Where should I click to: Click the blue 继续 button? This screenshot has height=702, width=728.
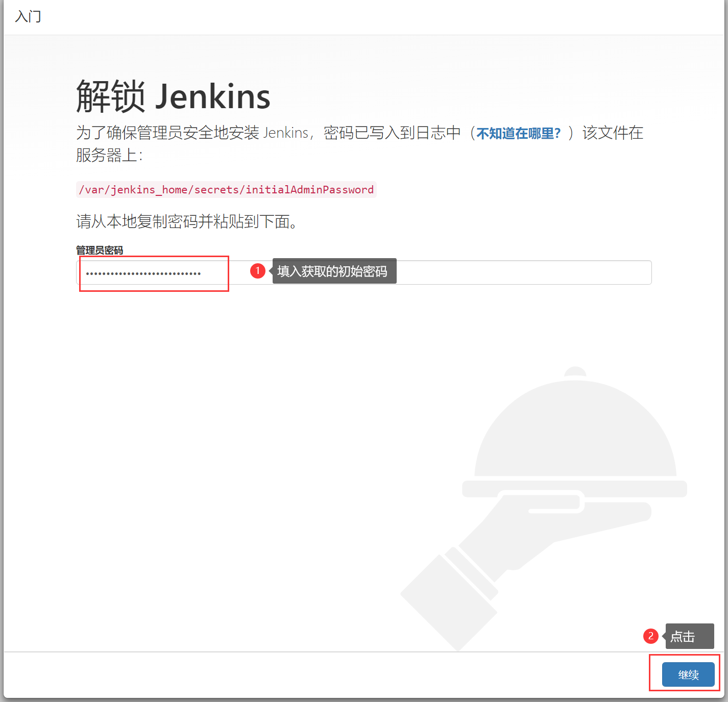[688, 674]
